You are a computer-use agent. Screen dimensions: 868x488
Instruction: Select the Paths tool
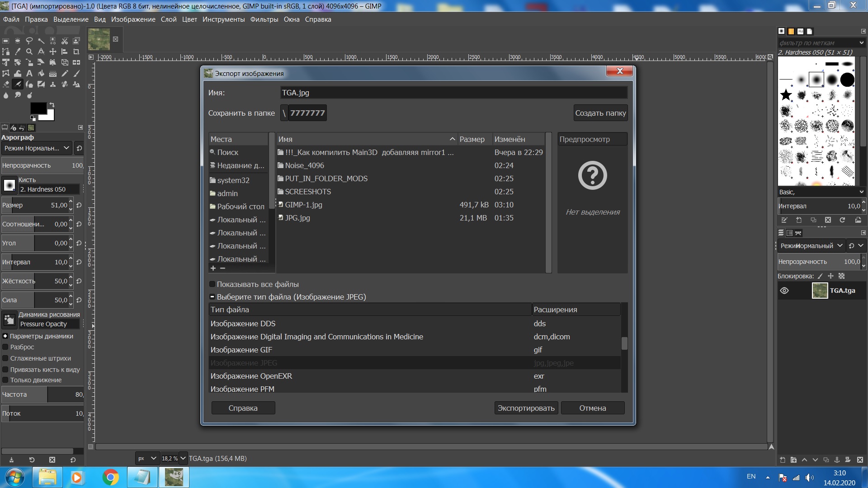click(x=6, y=52)
